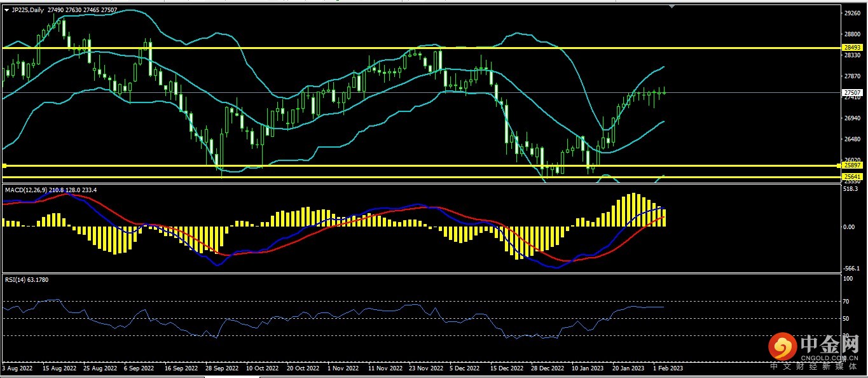Click the 70 level on RSI scale
Image resolution: width=868 pixels, height=378 pixels.
click(847, 301)
